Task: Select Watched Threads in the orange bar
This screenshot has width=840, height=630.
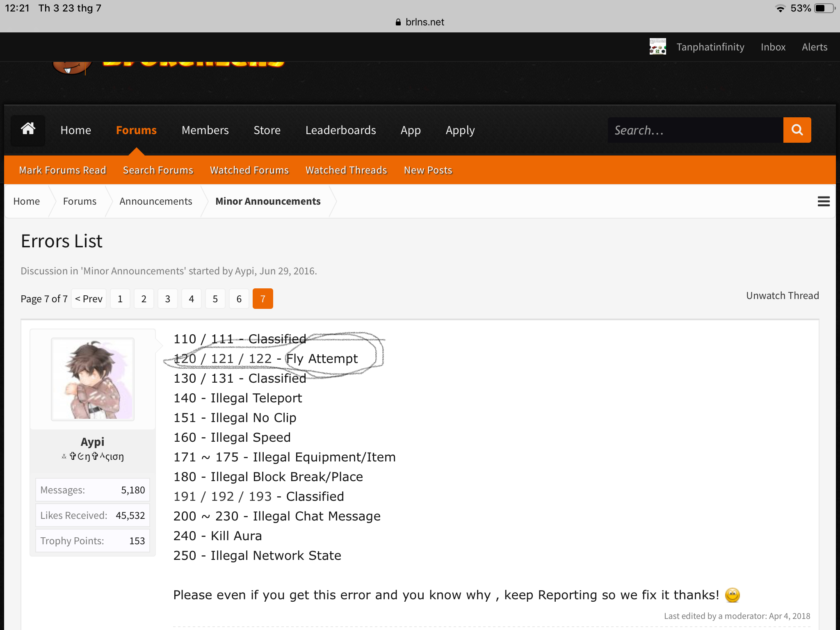Action: 346,170
